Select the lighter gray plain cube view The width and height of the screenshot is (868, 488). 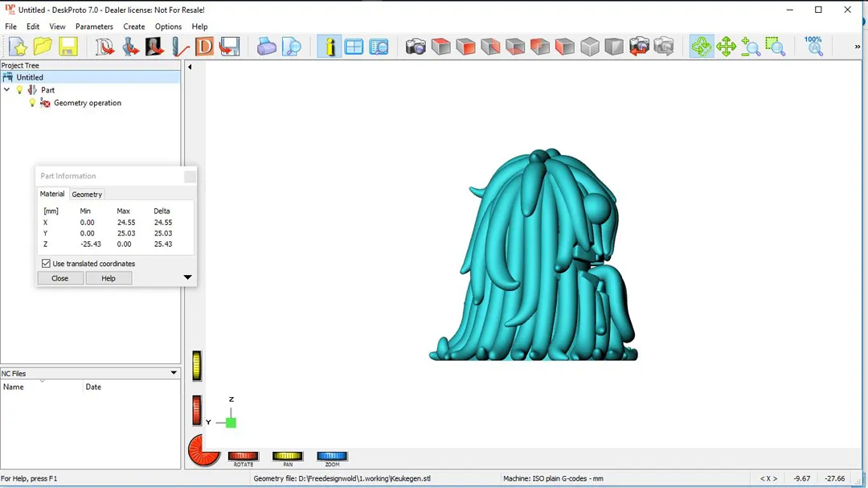tap(590, 47)
